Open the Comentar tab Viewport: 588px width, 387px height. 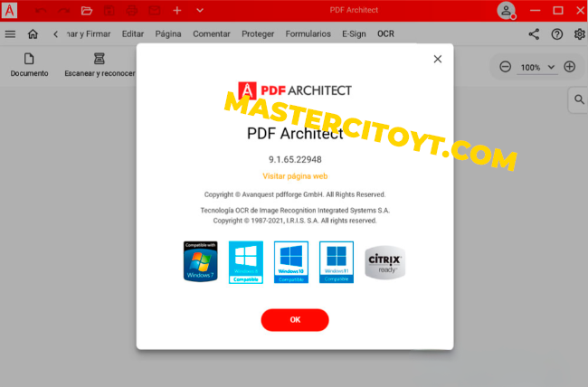coord(212,34)
